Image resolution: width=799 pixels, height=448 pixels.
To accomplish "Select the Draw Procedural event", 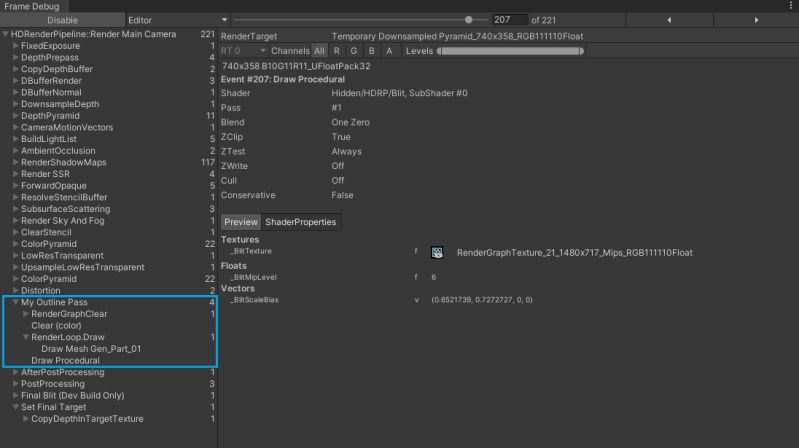I will click(109, 361).
